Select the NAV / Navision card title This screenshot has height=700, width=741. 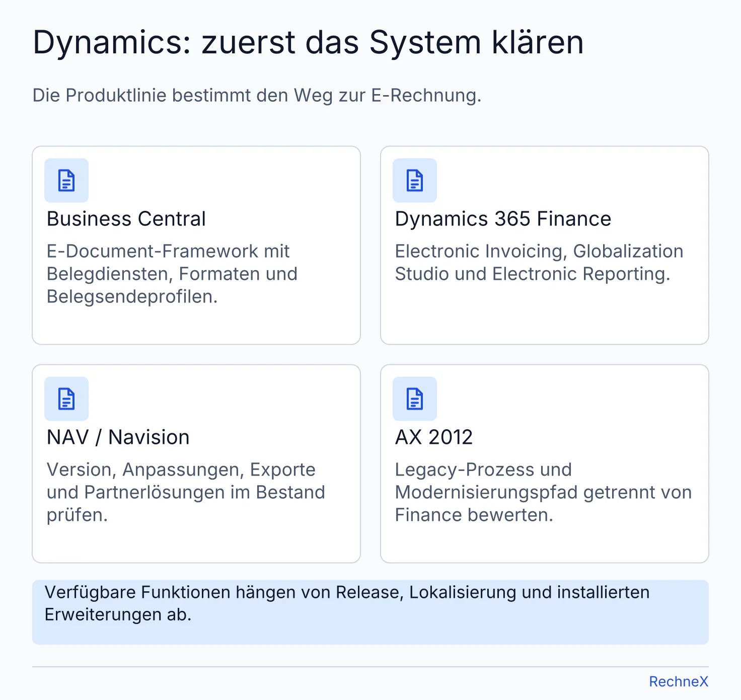pyautogui.click(x=118, y=437)
